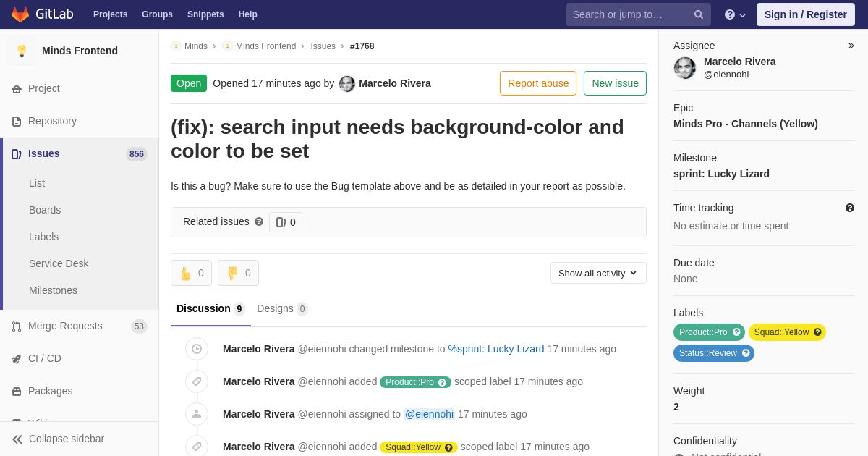The image size is (868, 456).
Task: Open the Minds Pro - Channels (Yellow) epic
Action: point(746,124)
